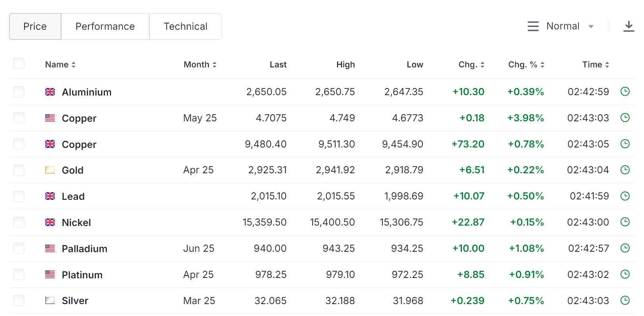Click the hamburger lines icon beside Normal
Screen dimensions: 644x316
533,26
